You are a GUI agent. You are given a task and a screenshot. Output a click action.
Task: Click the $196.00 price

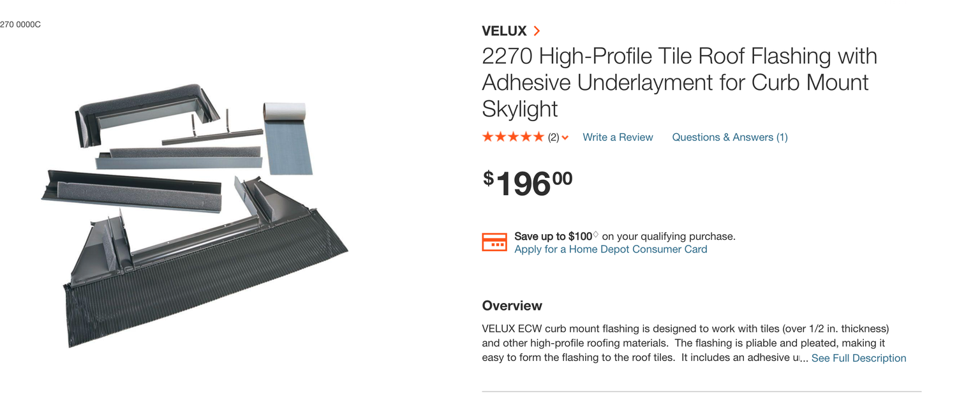click(527, 183)
